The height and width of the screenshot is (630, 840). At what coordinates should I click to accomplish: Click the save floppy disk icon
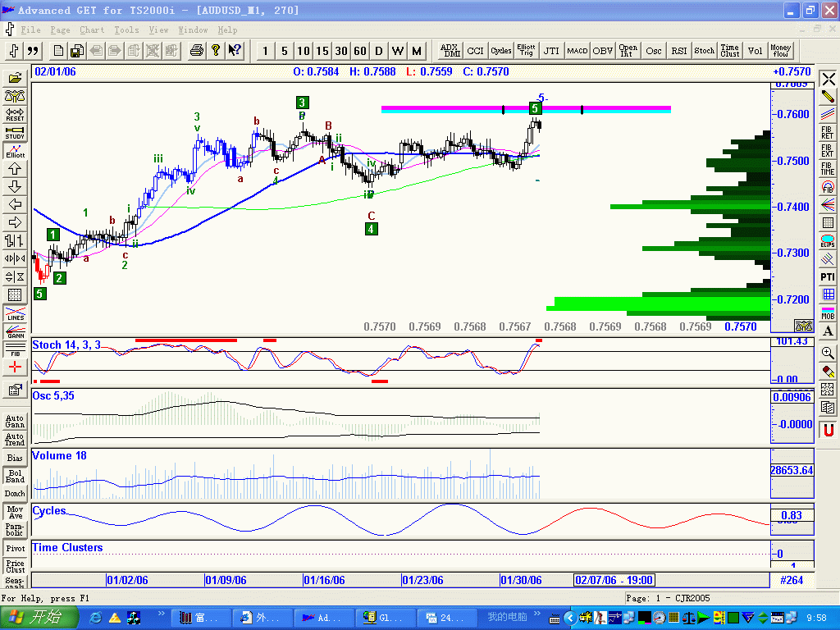coord(75,51)
